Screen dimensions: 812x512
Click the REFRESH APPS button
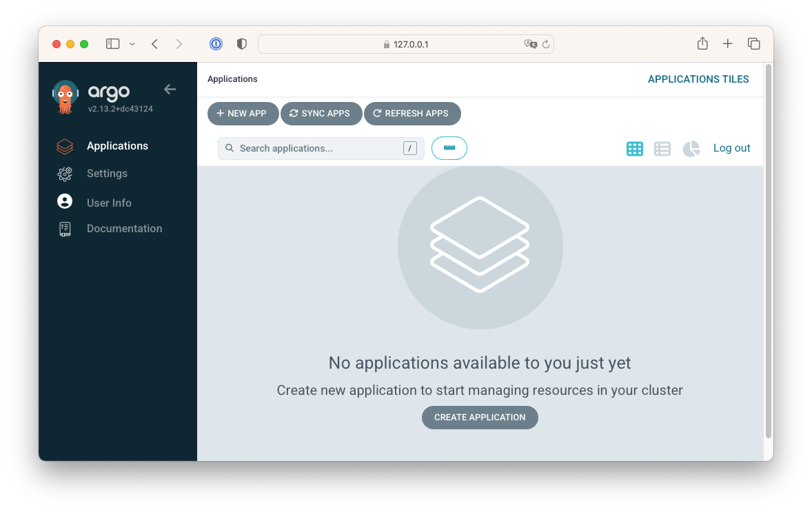click(x=412, y=114)
